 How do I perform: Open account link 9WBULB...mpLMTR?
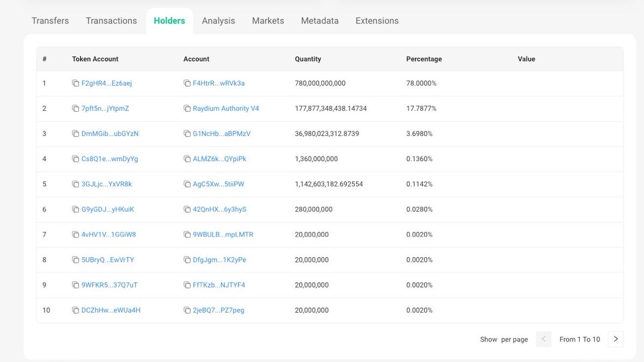point(223,235)
